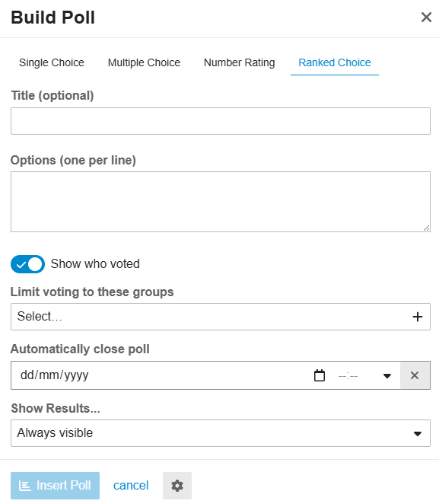Open the Show Results dropdown

221,433
